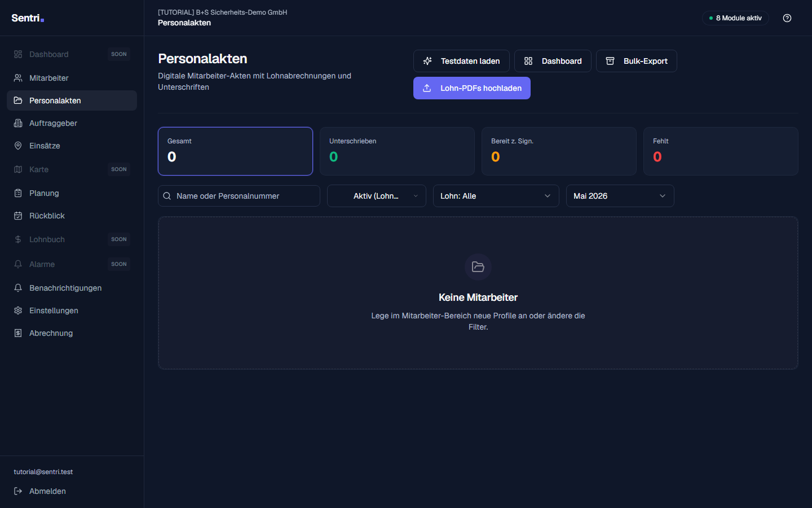Click the Einsätze location pin icon
812x508 pixels.
(18, 146)
